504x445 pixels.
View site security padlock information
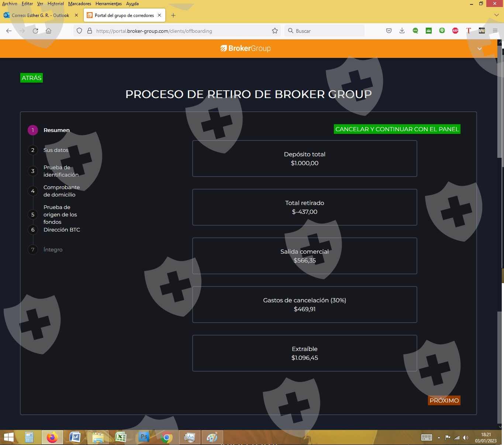coord(89,31)
